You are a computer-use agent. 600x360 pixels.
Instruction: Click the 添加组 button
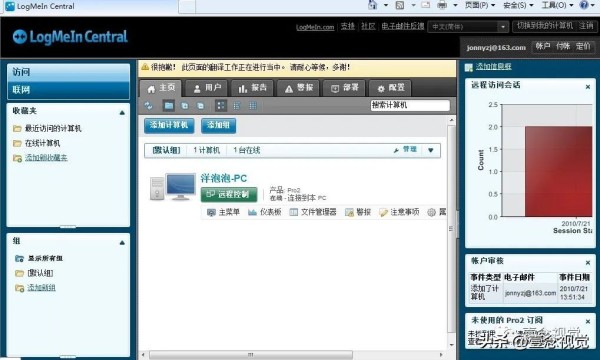coord(218,125)
